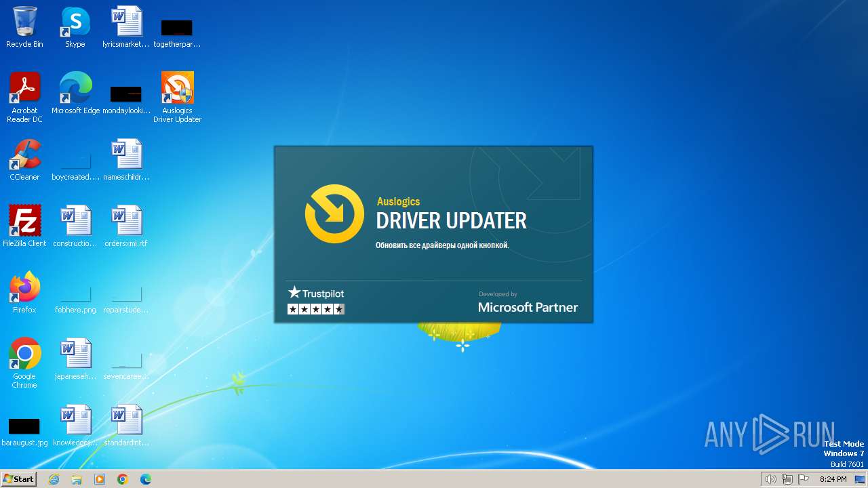Open Edge from the taskbar

click(x=146, y=479)
